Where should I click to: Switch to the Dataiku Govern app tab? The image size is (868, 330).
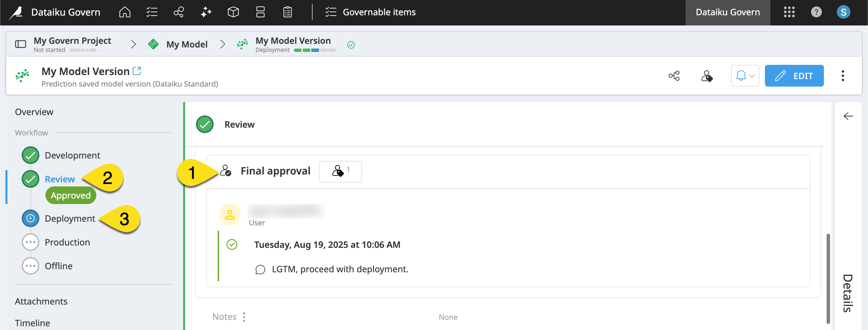pyautogui.click(x=727, y=12)
